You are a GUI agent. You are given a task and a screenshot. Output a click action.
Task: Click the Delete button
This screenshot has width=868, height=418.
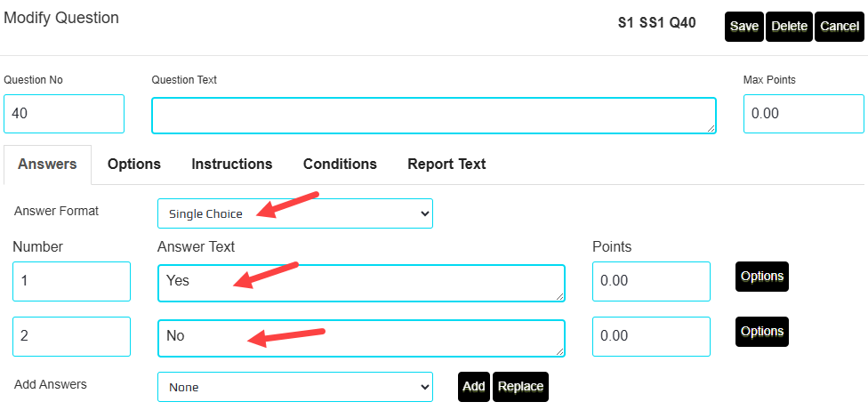coord(789,27)
